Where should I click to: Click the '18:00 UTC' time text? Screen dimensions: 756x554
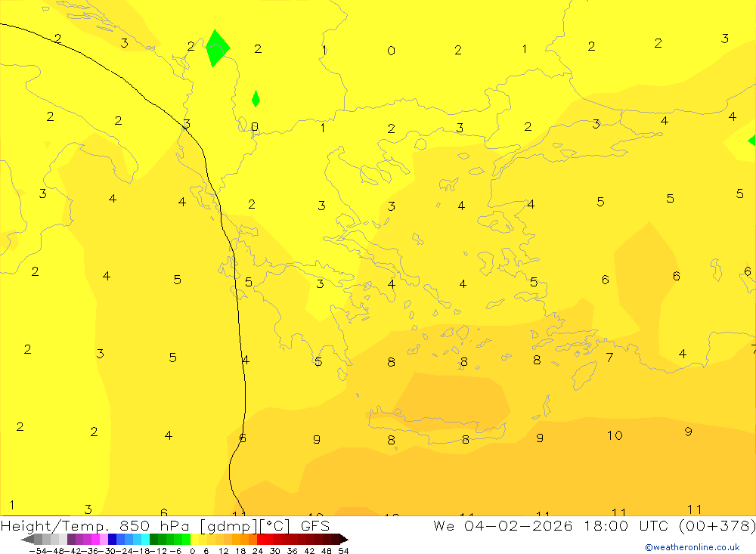point(626,525)
